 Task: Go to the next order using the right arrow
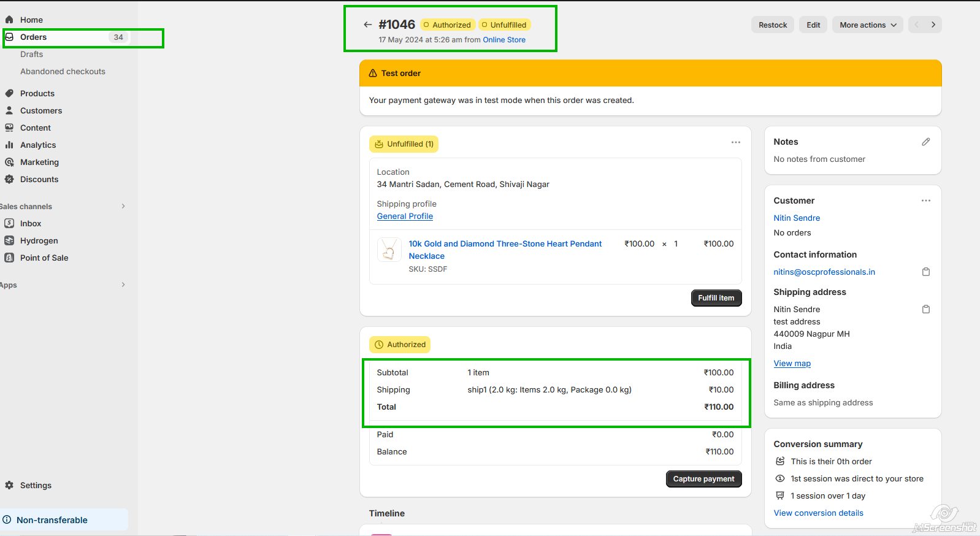pos(933,25)
